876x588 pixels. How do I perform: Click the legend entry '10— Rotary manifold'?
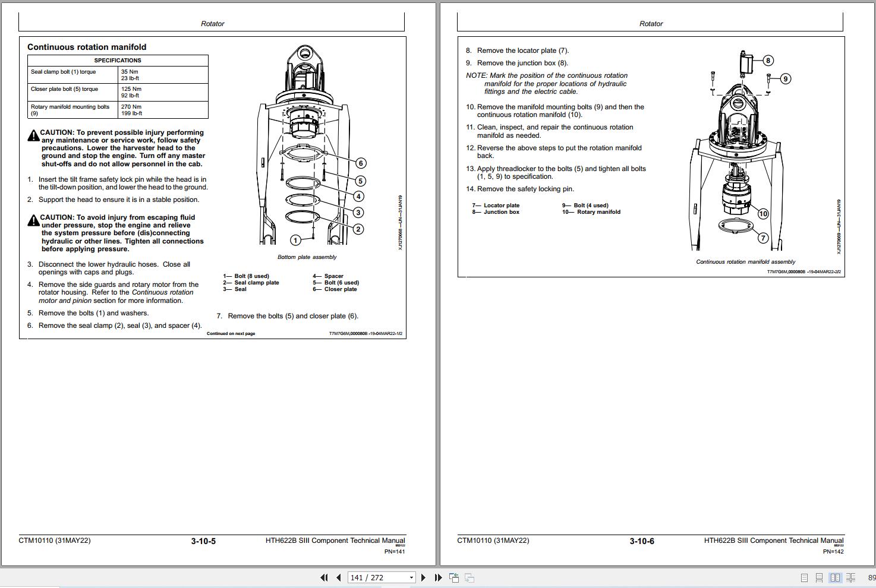pos(591,212)
